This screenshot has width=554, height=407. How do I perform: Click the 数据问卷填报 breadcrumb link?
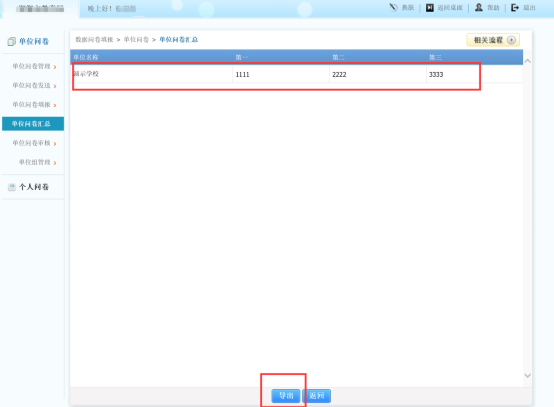94,40
